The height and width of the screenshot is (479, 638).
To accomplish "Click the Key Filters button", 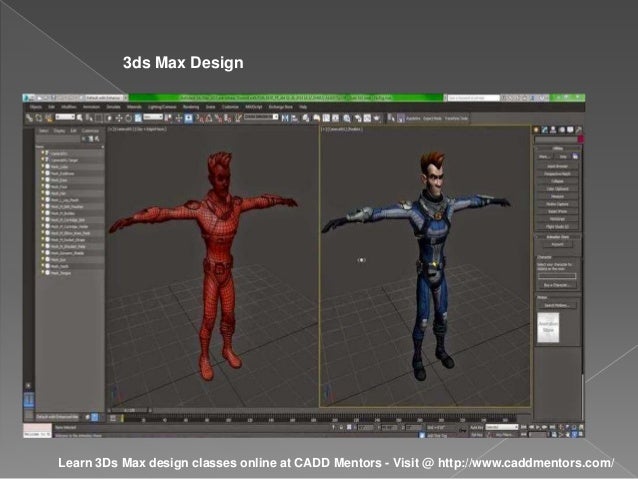I will [x=503, y=435].
